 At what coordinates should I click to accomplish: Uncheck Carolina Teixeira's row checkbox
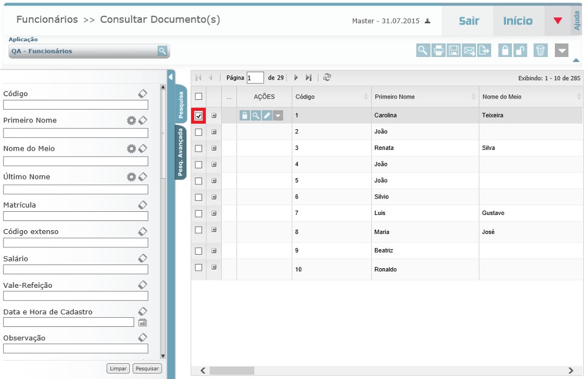click(198, 114)
